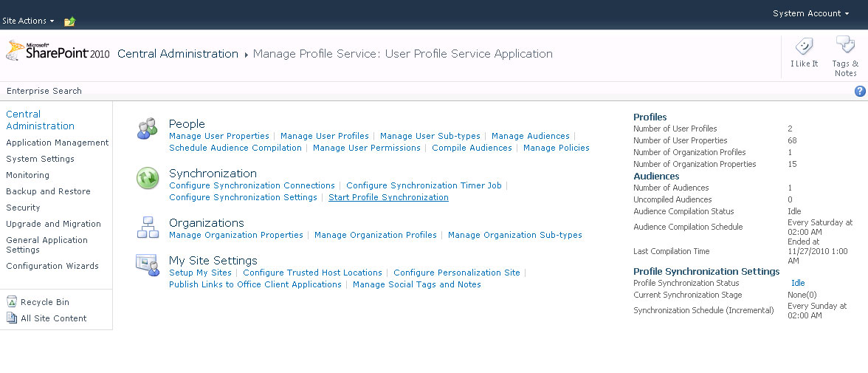Open Manage User Permissions
868x373 pixels.
366,148
